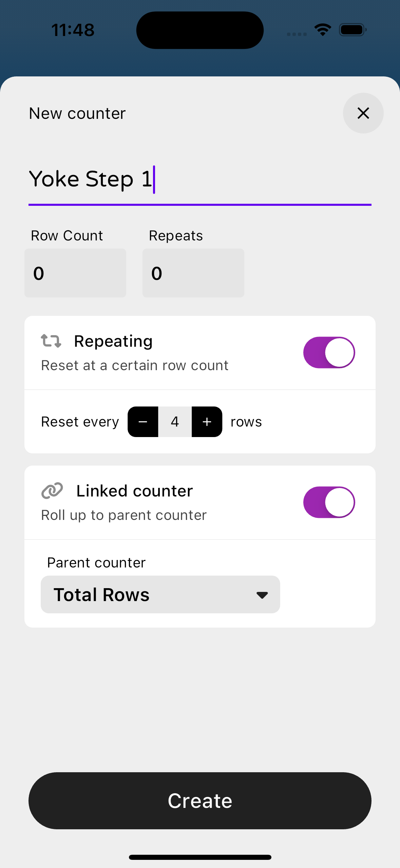Close the New counter dialog
This screenshot has width=400, height=868.
tap(363, 113)
